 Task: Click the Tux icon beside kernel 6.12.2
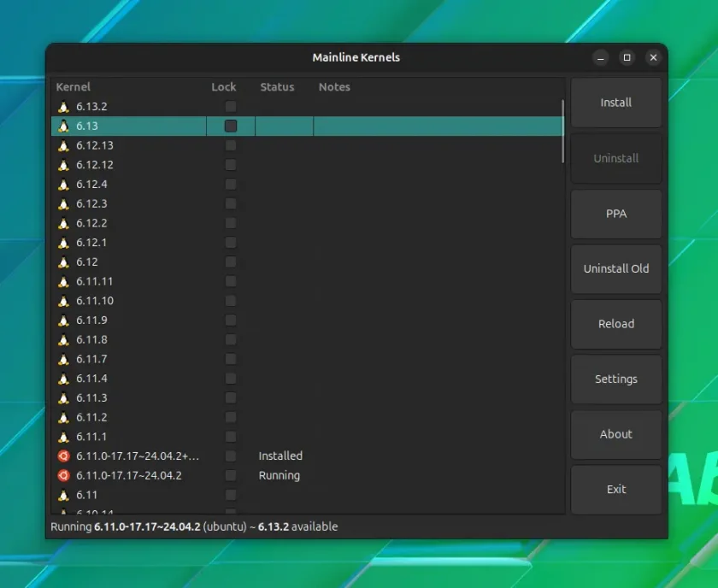tap(63, 223)
